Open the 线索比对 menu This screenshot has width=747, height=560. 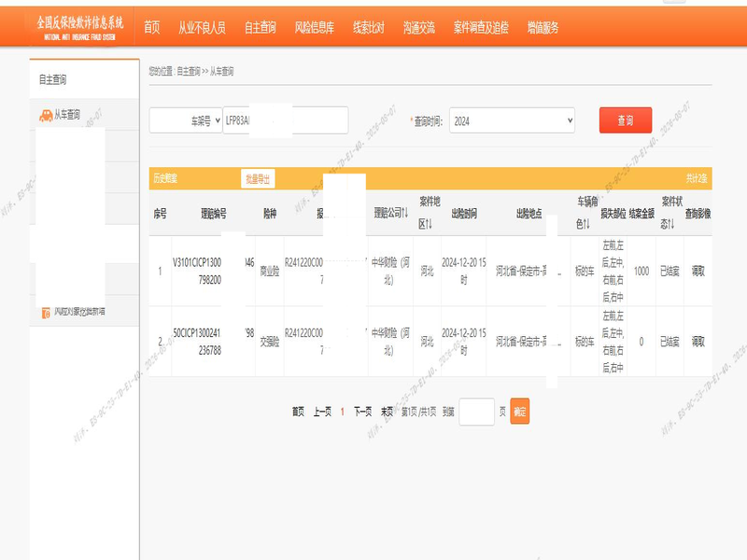(369, 27)
